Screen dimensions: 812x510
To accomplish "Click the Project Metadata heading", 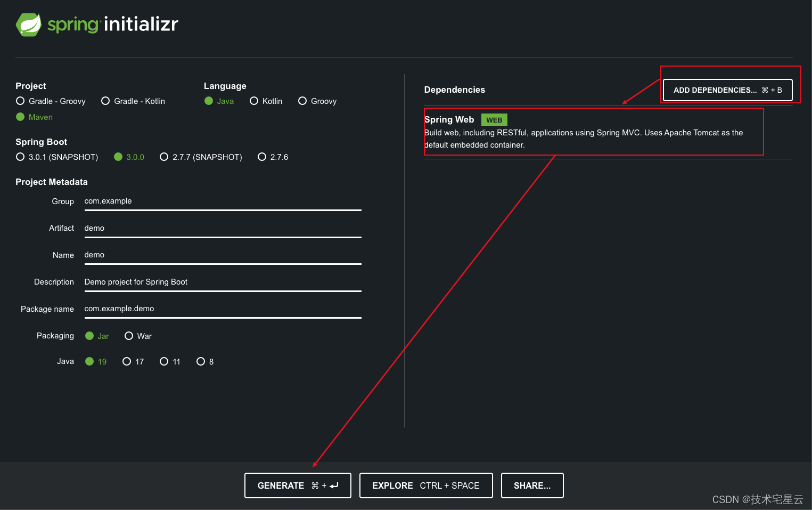I will click(52, 182).
